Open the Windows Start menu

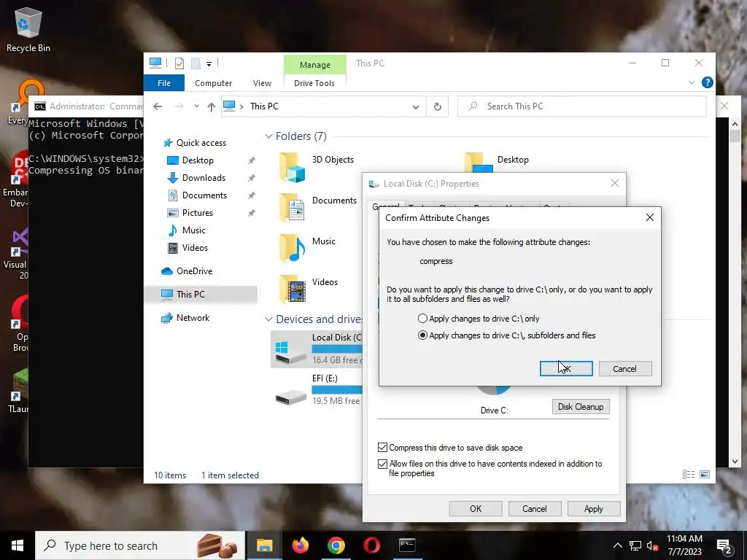tap(18, 545)
